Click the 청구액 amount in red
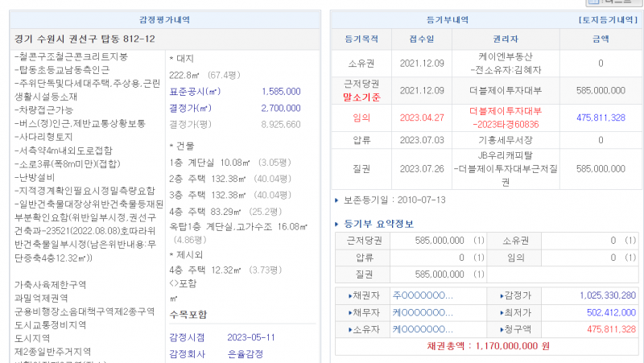644x363 pixels. [x=612, y=329]
